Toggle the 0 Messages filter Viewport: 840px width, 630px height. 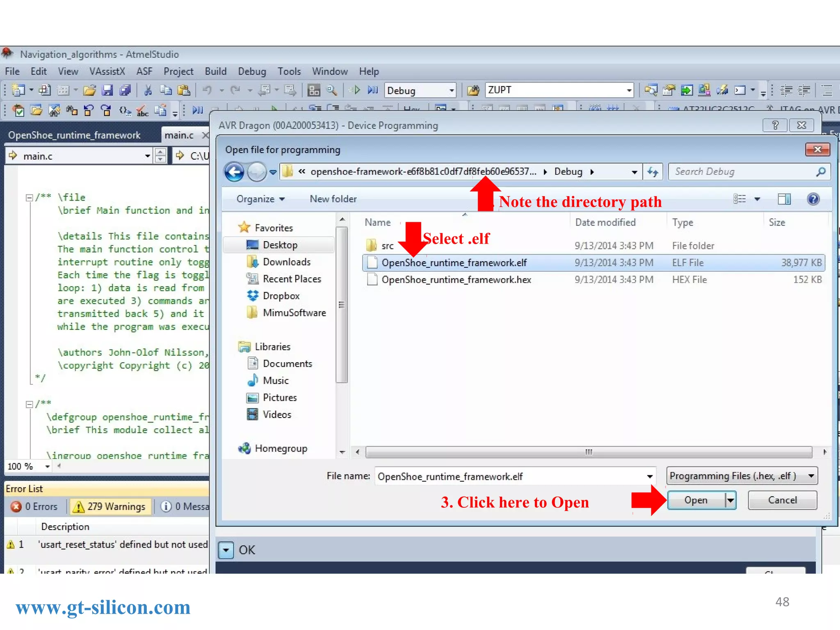click(x=185, y=507)
